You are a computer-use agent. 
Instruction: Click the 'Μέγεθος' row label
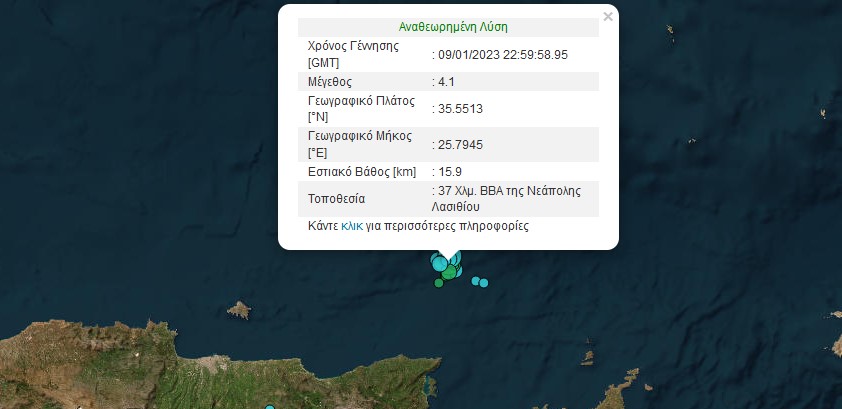tap(332, 81)
